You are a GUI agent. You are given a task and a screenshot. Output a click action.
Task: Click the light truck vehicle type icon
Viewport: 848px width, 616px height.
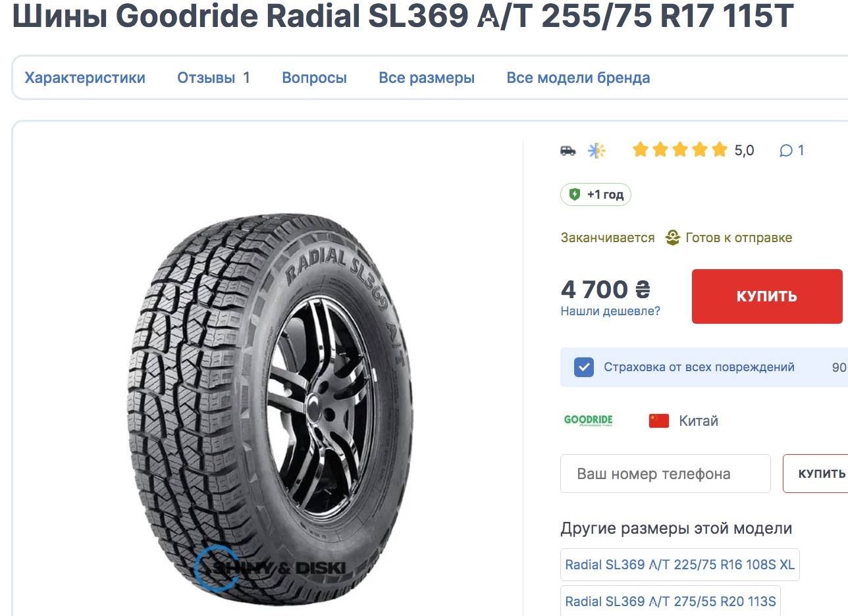[x=568, y=151]
